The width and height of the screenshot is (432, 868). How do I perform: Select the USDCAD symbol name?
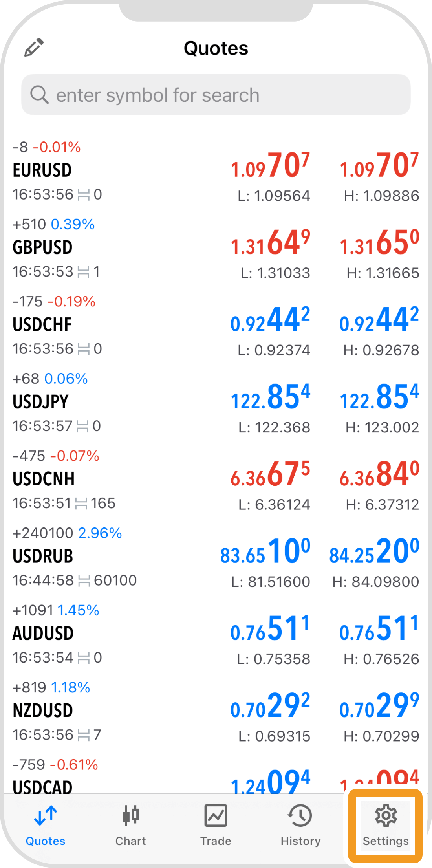tap(43, 786)
